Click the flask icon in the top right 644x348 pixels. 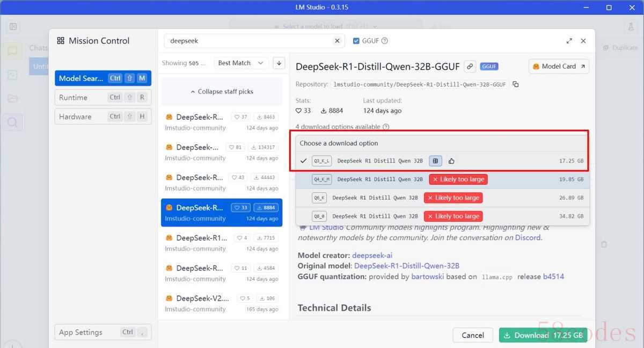631,26
